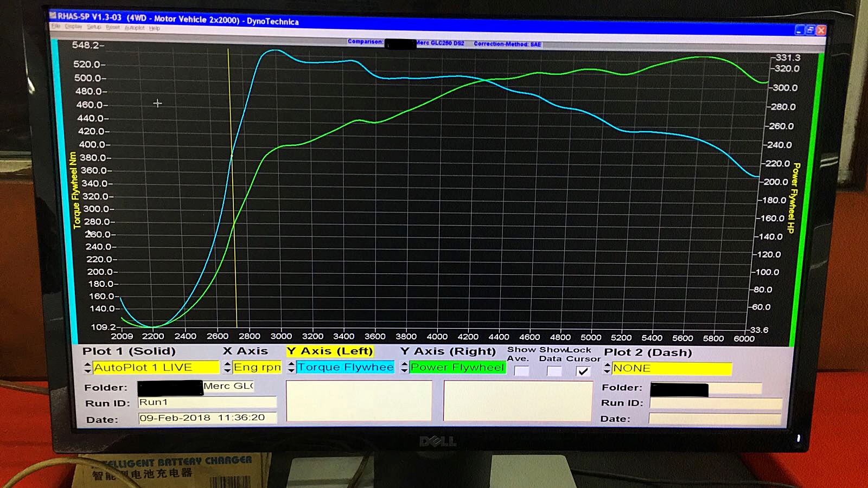The image size is (868, 488).
Task: Click the Y Axis (Left) highlighted heading
Action: (x=330, y=351)
